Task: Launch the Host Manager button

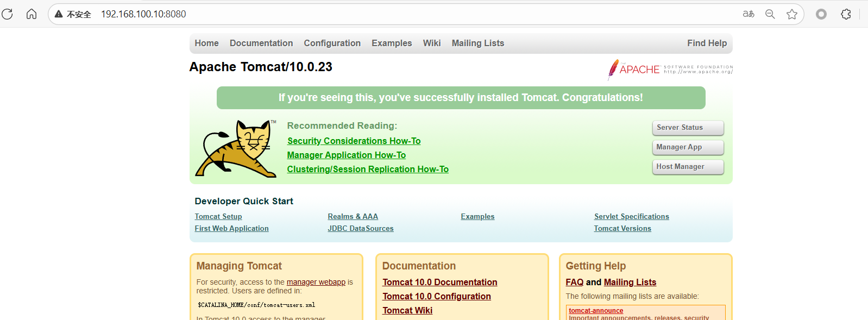Action: (x=688, y=167)
